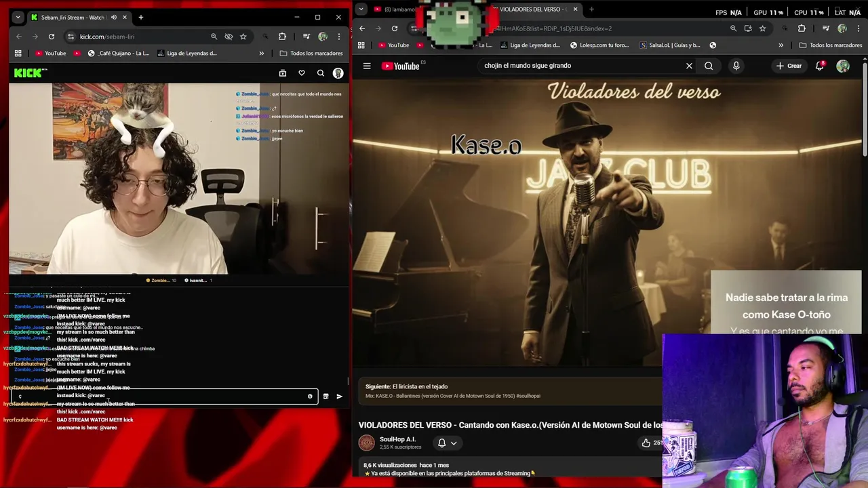Open YouTube notifications bell
The height and width of the screenshot is (488, 868).
coord(820,66)
